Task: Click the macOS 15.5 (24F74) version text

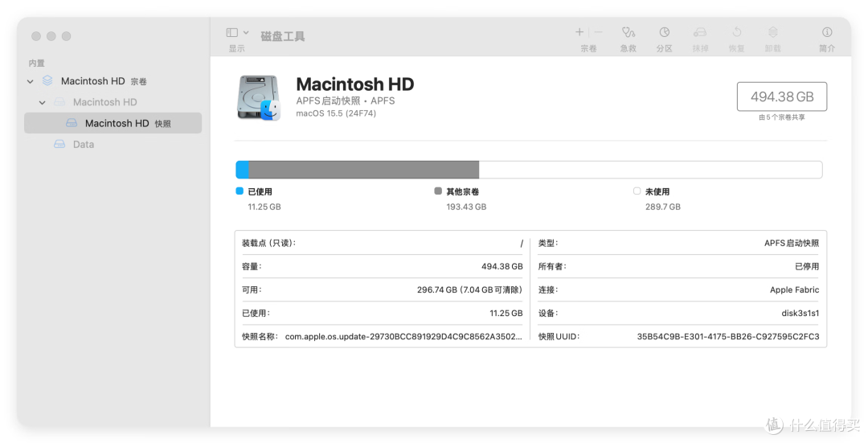Action: coord(336,113)
